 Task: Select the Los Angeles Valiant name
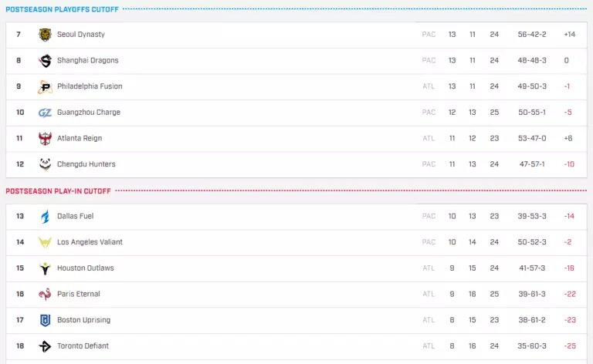point(90,242)
